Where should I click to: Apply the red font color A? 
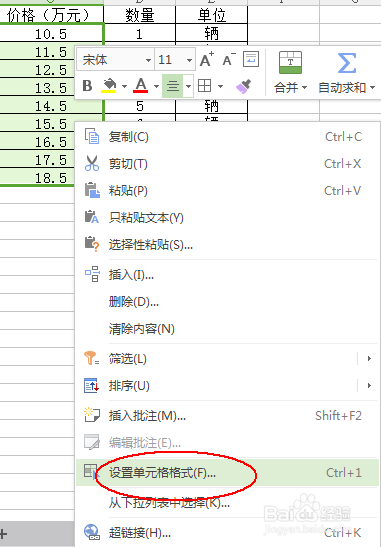[x=141, y=85]
